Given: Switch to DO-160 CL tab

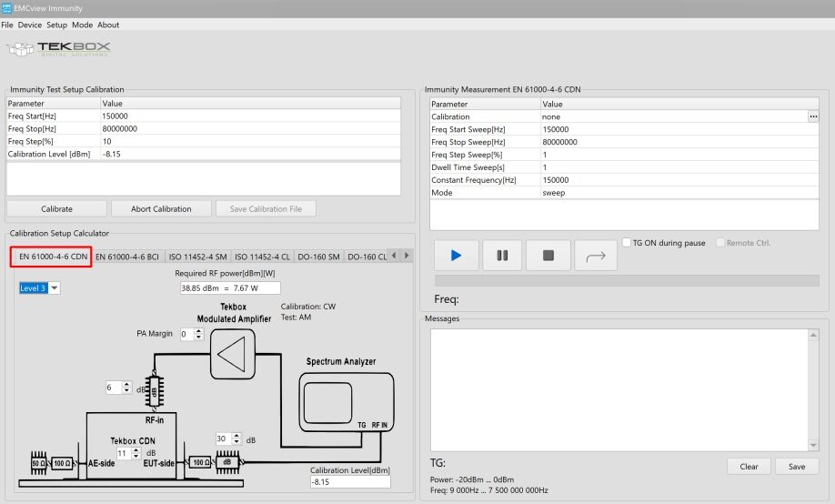Looking at the screenshot, I should 367,257.
